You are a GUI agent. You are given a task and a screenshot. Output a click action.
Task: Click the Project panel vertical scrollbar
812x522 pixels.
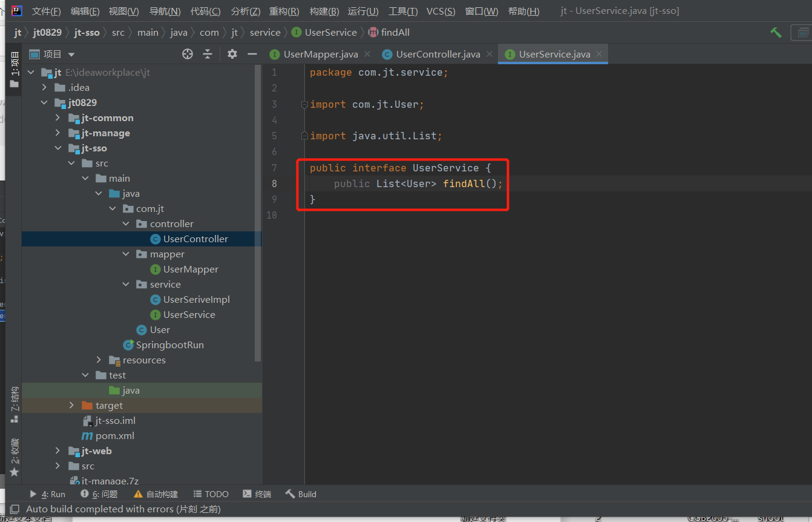(x=258, y=212)
